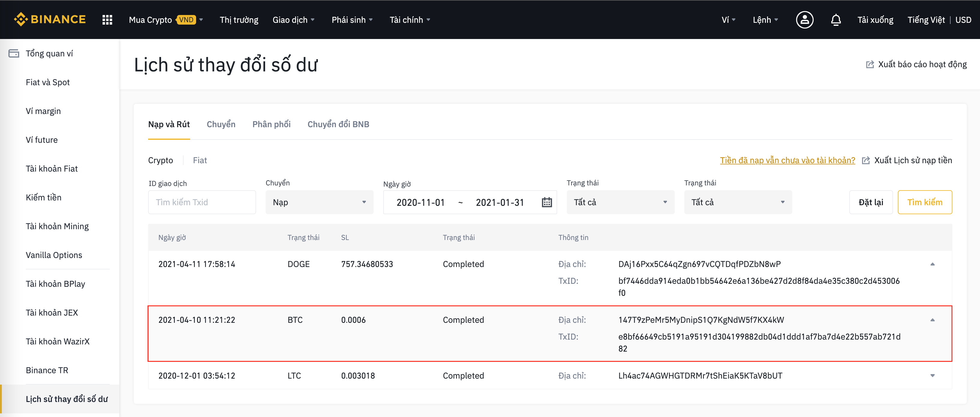
Task: Expand the Ví menu
Action: pyautogui.click(x=728, y=20)
